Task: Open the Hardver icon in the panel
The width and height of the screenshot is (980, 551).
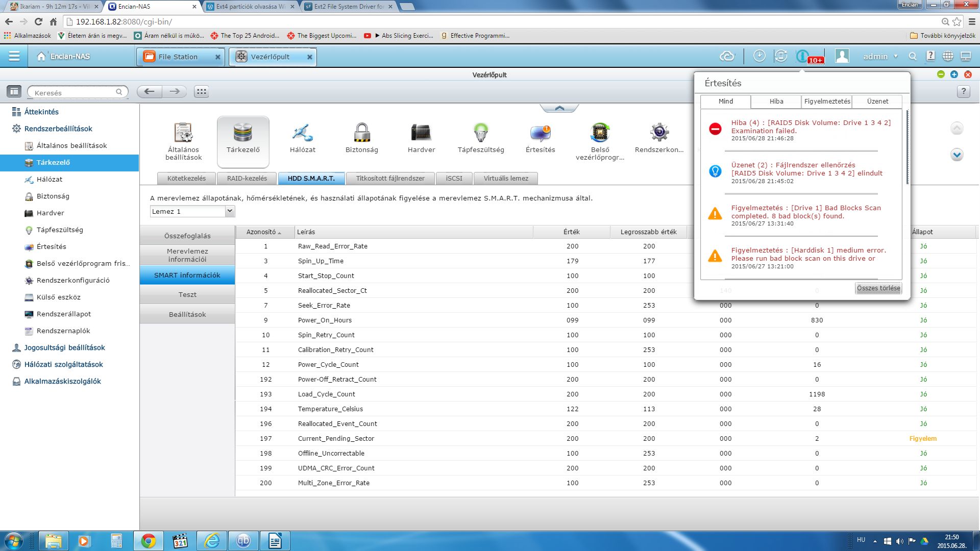Action: [421, 134]
